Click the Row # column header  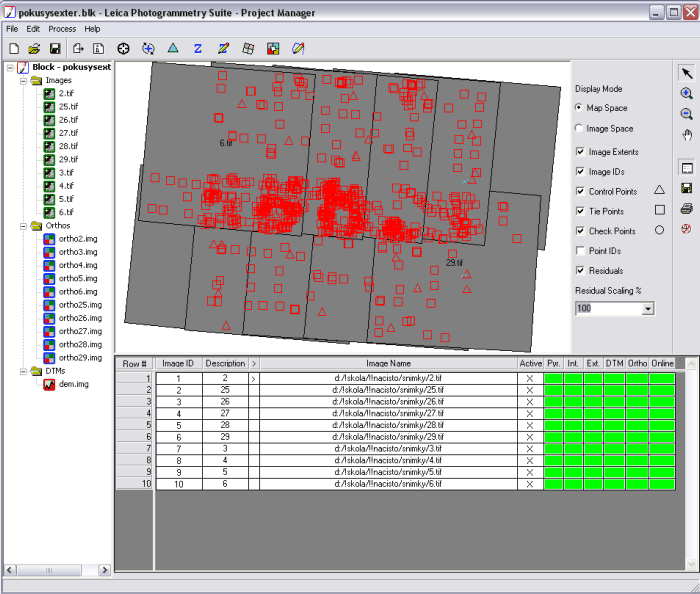pyautogui.click(x=134, y=364)
